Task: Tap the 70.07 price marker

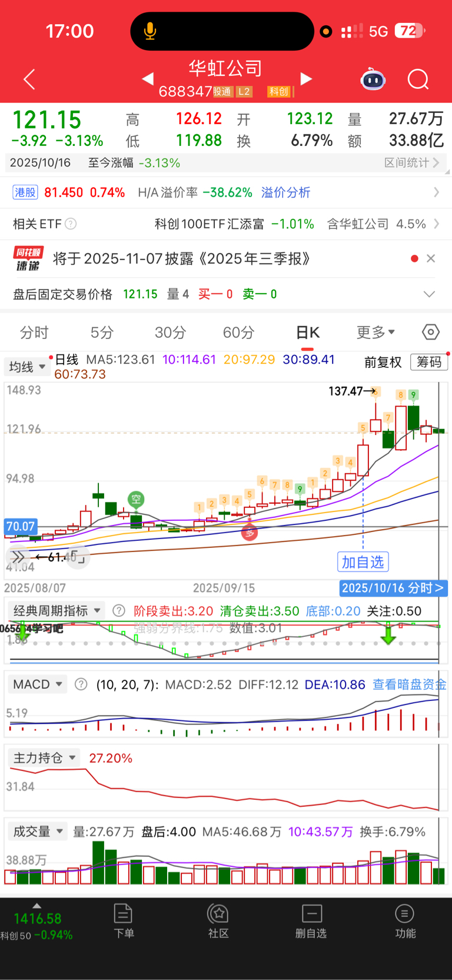Action: (x=21, y=526)
